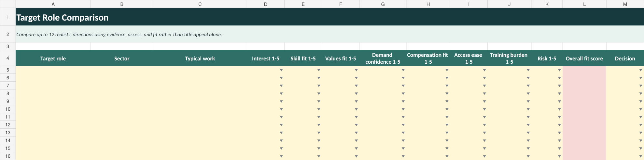Open Compensation fit dropdown in row 5
Image resolution: width=644 pixels, height=160 pixels.
coord(447,70)
